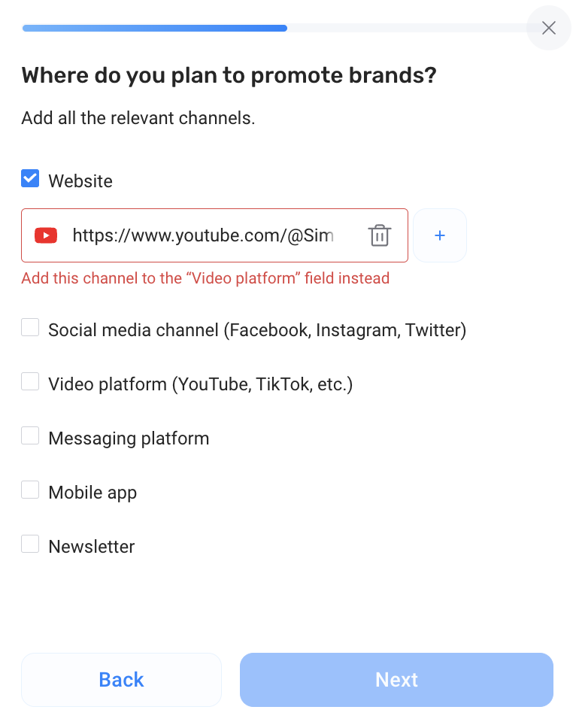The height and width of the screenshot is (728, 573).
Task: Click the red Video platform error message
Action: [x=205, y=278]
